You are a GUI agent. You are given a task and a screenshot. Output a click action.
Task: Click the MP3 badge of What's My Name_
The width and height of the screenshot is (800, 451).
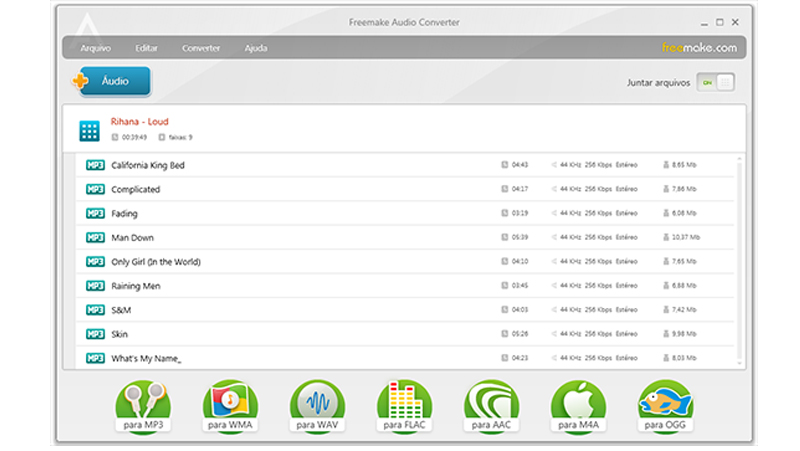(x=95, y=358)
